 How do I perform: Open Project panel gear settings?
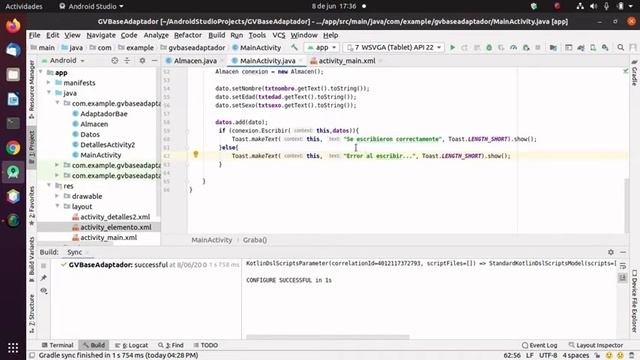pos(142,60)
